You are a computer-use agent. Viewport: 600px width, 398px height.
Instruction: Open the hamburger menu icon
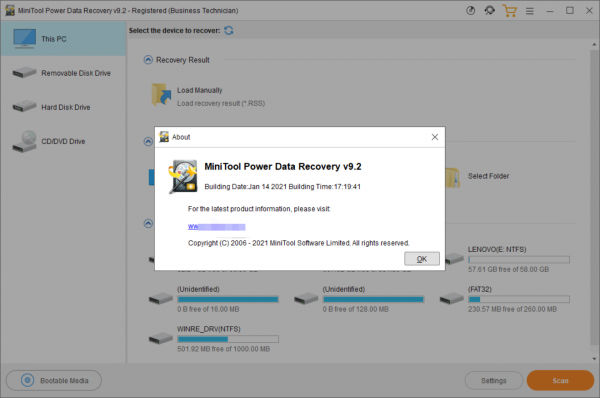tap(530, 11)
